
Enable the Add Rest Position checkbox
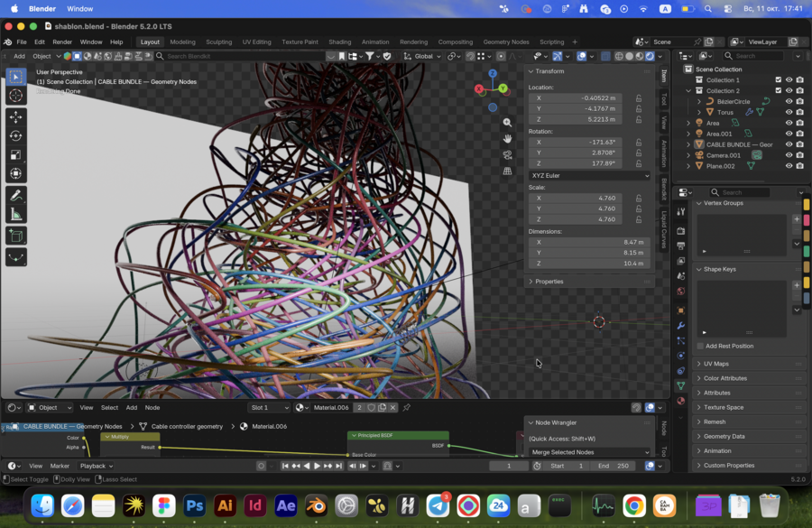[x=700, y=346]
